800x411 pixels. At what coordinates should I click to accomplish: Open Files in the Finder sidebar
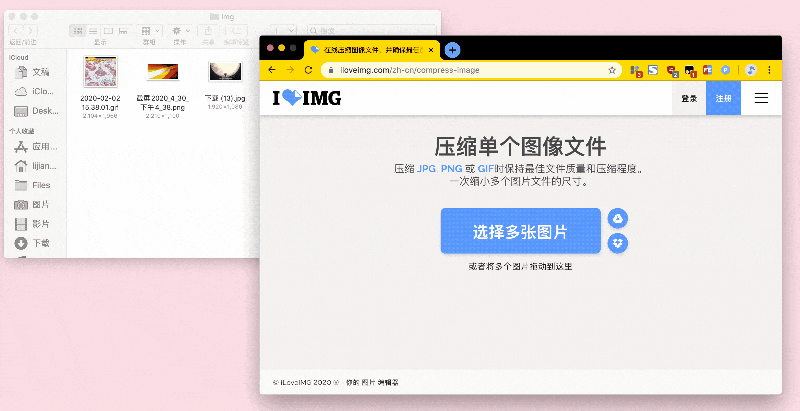33,185
